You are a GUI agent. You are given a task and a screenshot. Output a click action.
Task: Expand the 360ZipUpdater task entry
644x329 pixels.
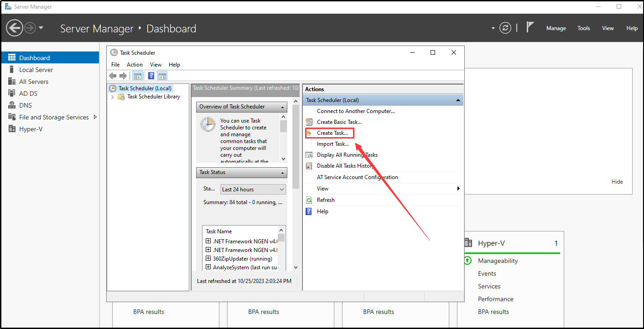pyautogui.click(x=208, y=258)
